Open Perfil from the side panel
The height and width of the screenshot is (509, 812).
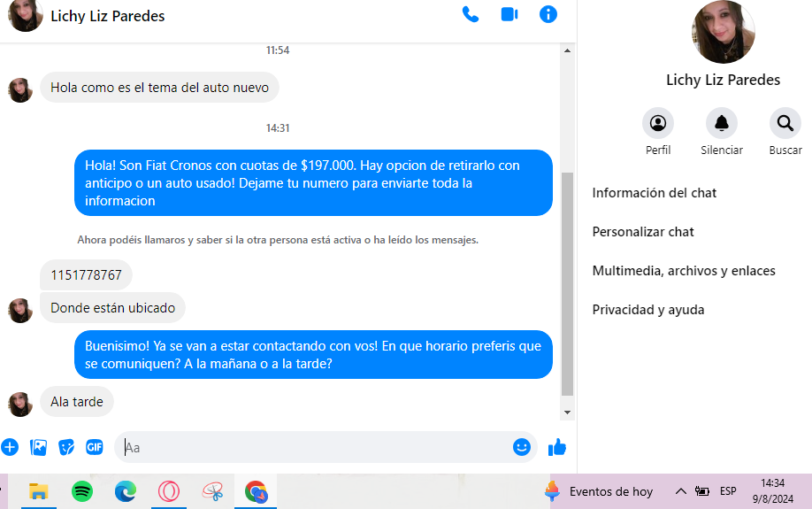[x=658, y=123]
